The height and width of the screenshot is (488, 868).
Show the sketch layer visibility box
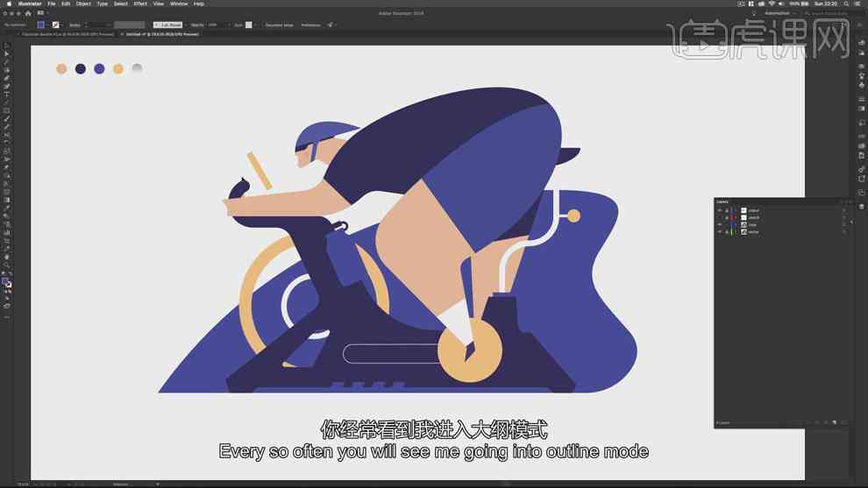coord(720,217)
